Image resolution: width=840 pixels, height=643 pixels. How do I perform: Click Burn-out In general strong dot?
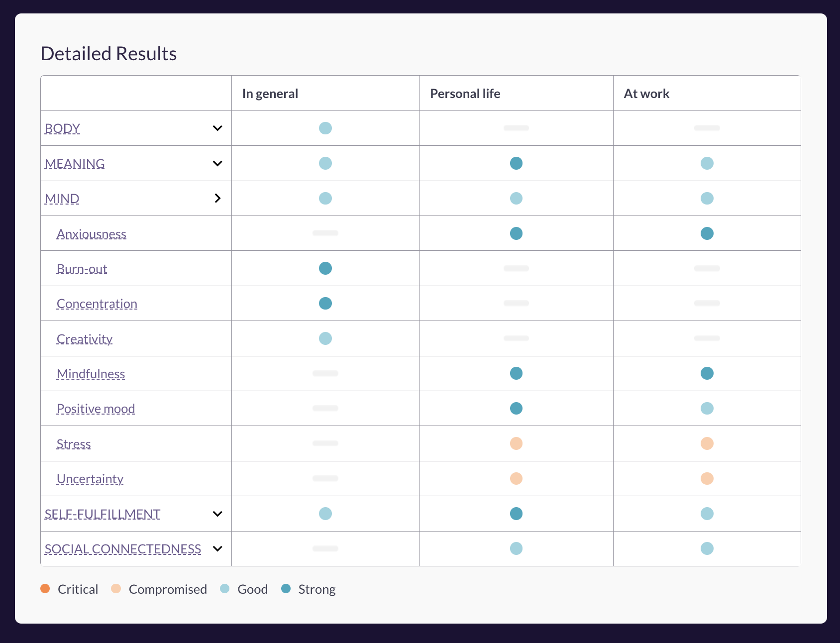tap(325, 268)
